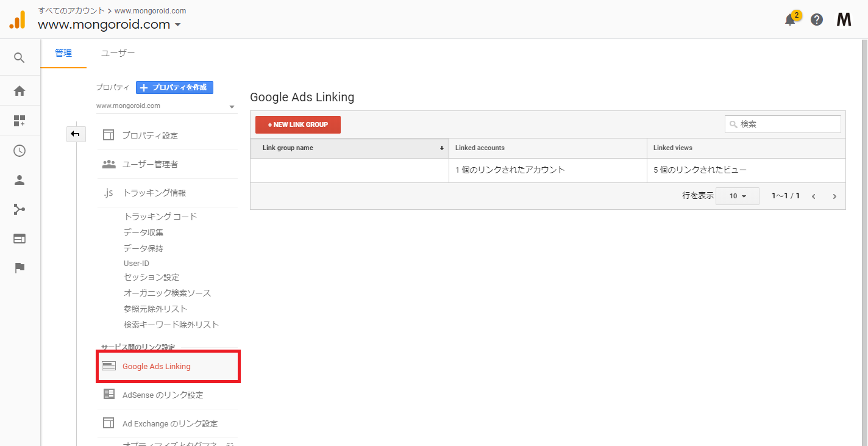Open the M account avatar
Viewport: 868px width, 446px height.
(844, 20)
